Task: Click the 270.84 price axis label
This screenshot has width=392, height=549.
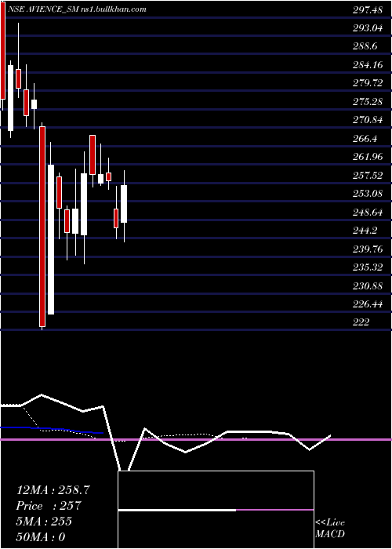Action: [368, 121]
